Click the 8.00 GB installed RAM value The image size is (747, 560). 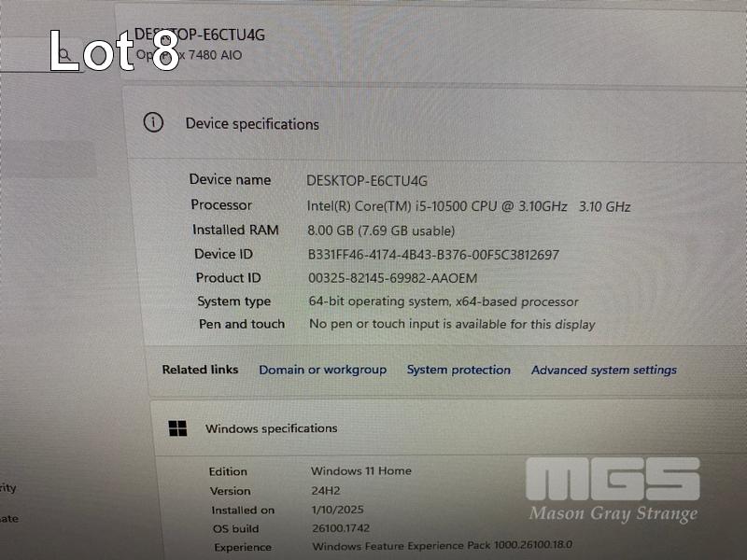coord(381,231)
